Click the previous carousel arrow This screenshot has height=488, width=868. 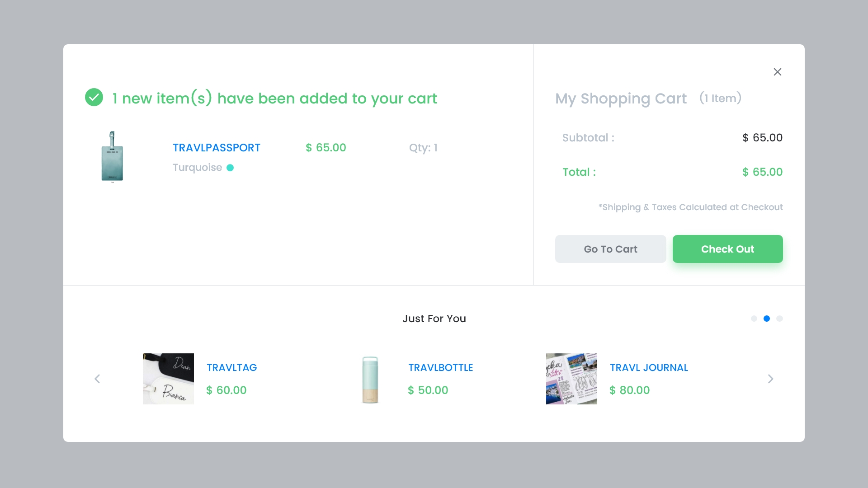point(97,379)
